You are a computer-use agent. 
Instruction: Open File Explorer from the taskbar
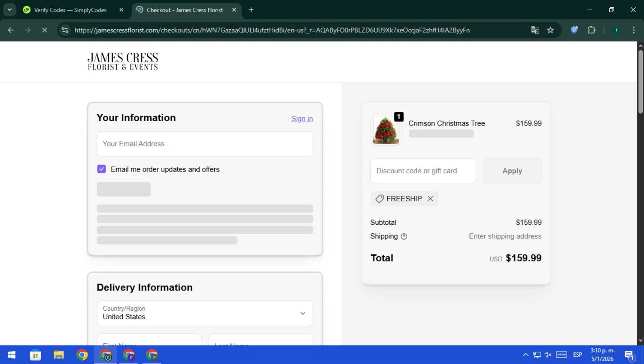tap(58, 355)
